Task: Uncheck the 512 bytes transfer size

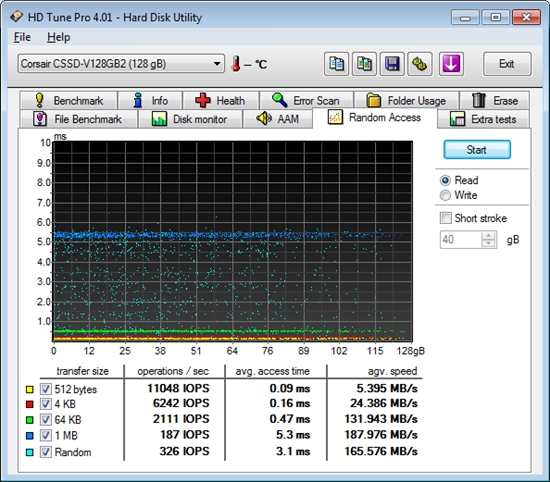Action: [x=45, y=389]
